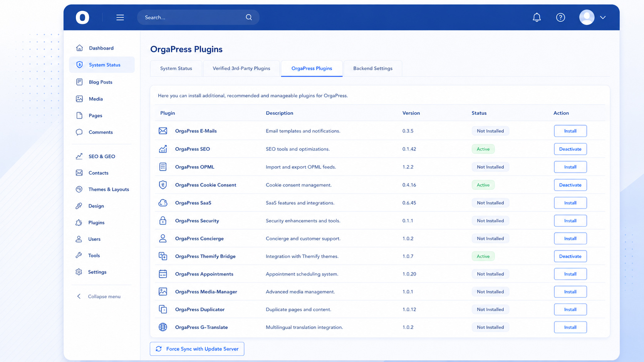The width and height of the screenshot is (644, 362).
Task: Select the OrgaPress Plugins tab
Action: pyautogui.click(x=312, y=68)
